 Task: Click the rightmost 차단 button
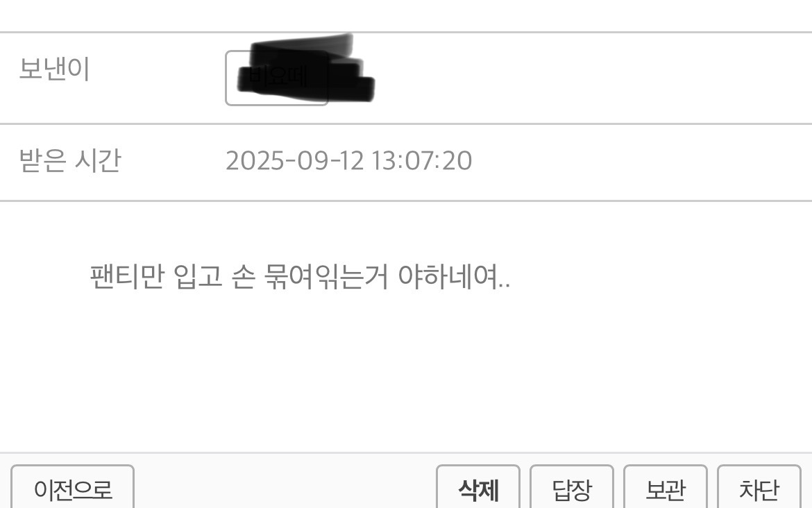[x=759, y=487]
